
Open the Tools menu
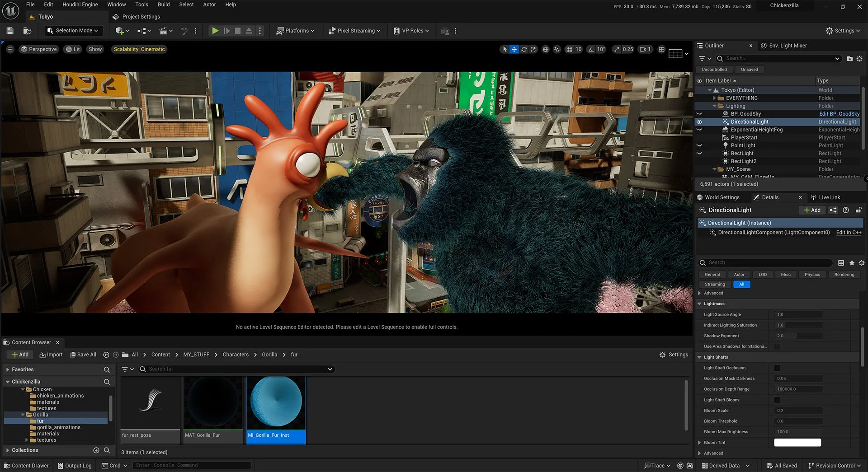142,5
